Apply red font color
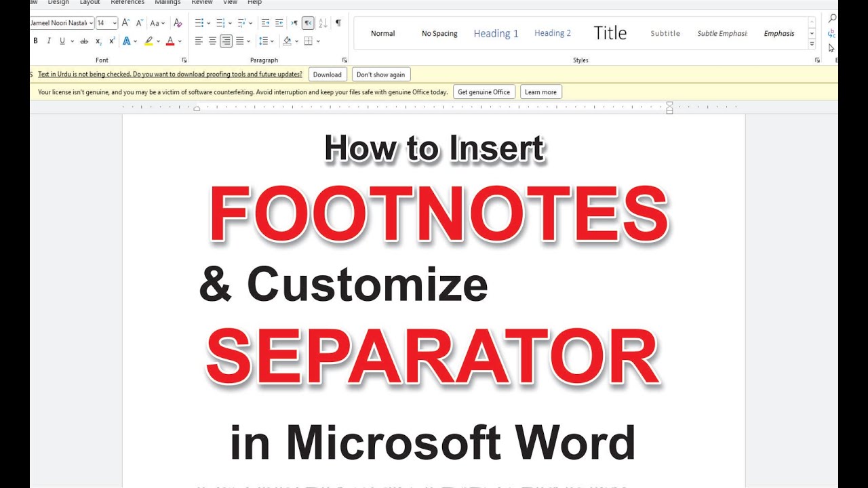Image resolution: width=868 pixels, height=488 pixels. [170, 41]
